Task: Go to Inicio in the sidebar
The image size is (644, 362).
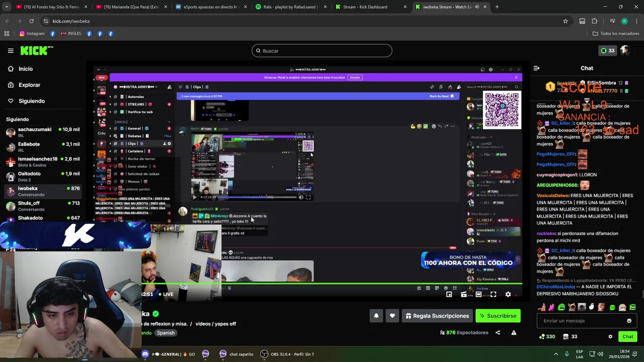Action: point(26,69)
